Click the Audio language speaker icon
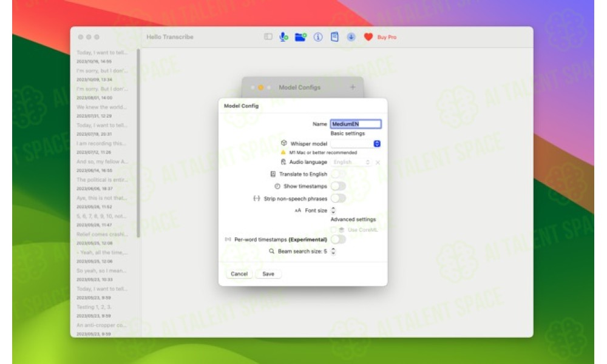The height and width of the screenshot is (364, 607). tap(283, 162)
